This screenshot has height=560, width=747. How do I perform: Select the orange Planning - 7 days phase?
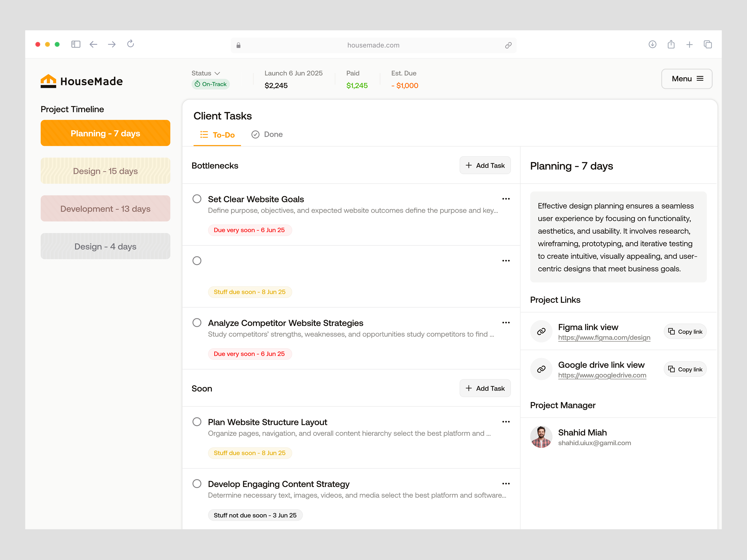coord(105,133)
